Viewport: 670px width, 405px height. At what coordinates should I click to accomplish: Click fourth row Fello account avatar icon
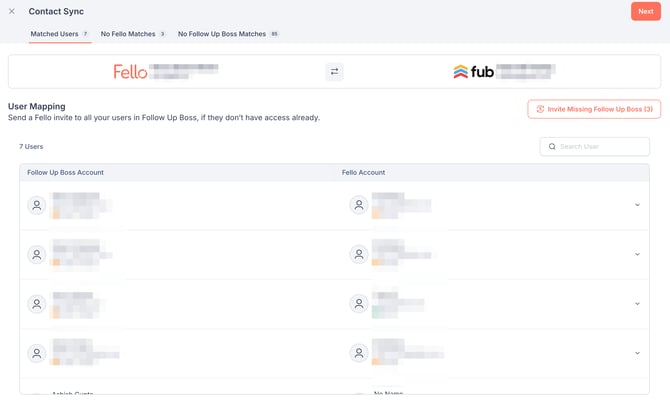click(x=359, y=353)
